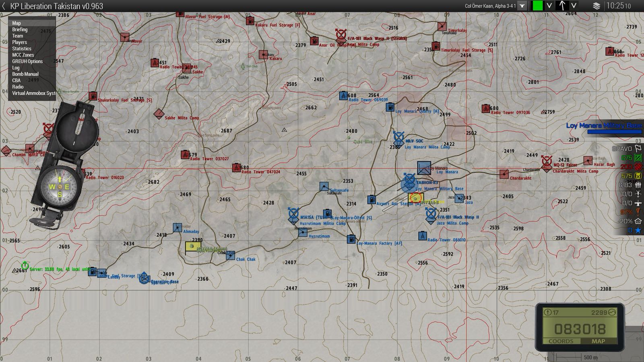Click the Huzrutimam town marker square

pos(303,232)
